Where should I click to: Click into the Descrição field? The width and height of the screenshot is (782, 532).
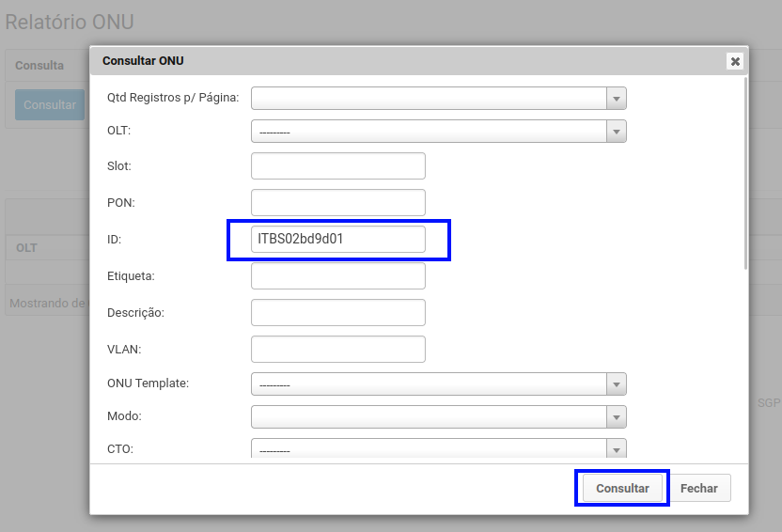click(x=337, y=312)
